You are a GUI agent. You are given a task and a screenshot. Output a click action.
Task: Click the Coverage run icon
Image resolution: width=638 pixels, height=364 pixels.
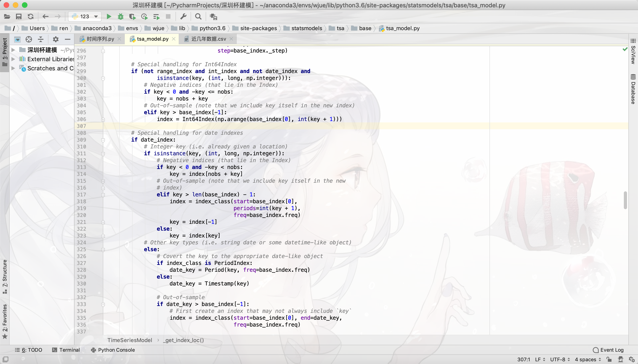[x=133, y=16]
